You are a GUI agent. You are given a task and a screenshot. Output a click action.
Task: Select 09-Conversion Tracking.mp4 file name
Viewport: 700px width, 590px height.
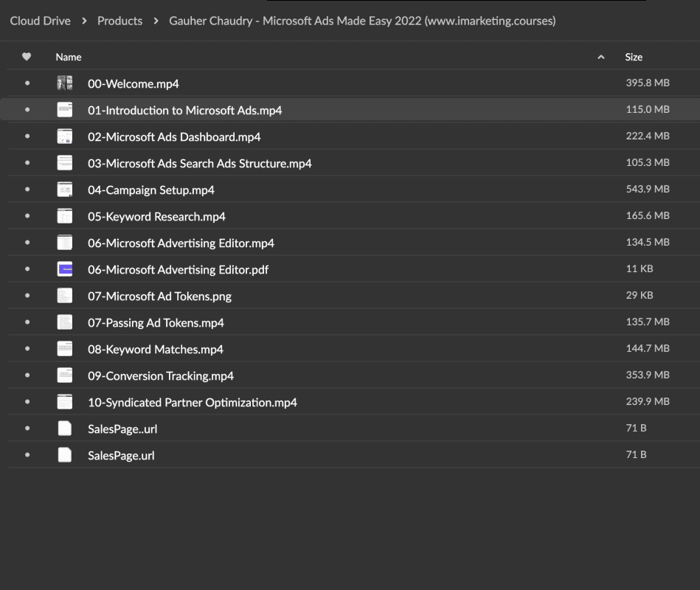tap(161, 376)
